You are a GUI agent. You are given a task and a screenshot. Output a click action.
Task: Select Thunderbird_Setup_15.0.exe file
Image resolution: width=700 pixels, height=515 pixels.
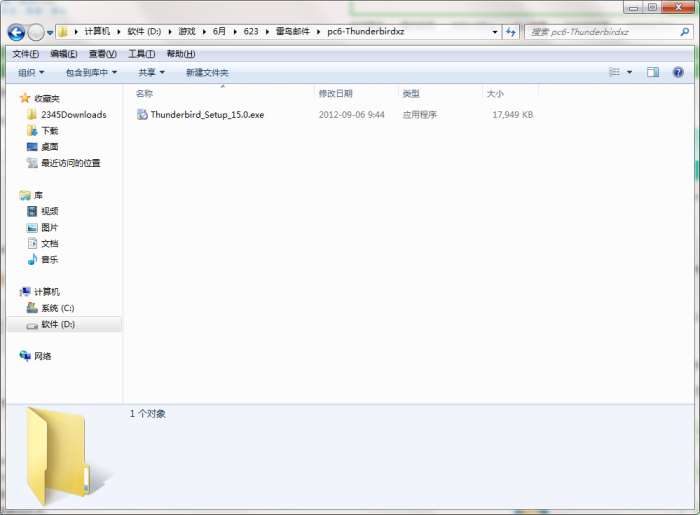click(207, 115)
